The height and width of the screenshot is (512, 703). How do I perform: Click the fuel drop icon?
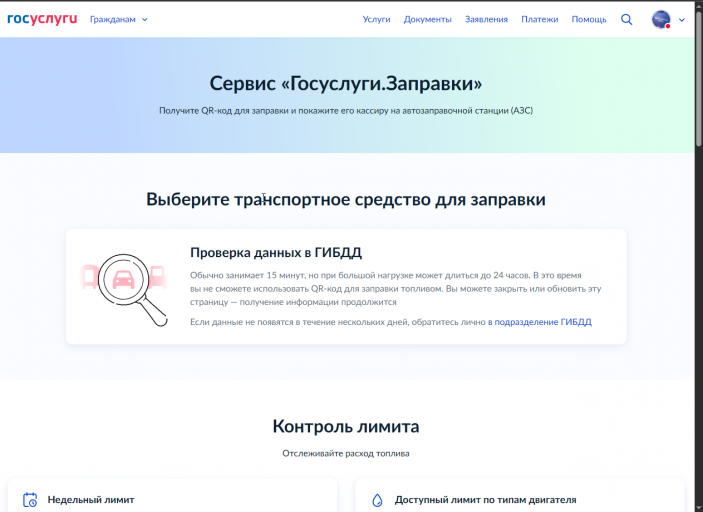[378, 500]
